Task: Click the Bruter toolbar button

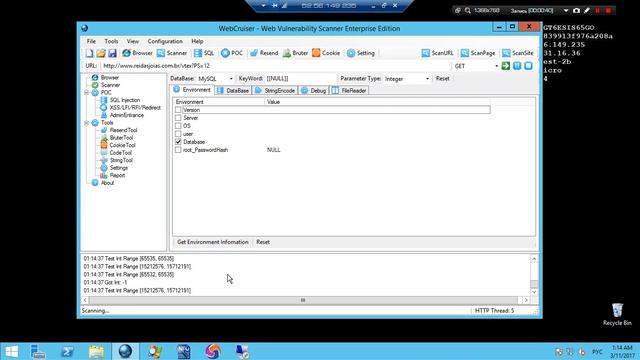Action: click(296, 53)
